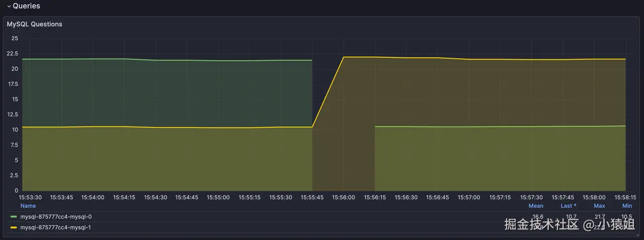This screenshot has height=240, width=644.
Task: Open the yellow mysql-1 series color swatch
Action: click(14, 227)
